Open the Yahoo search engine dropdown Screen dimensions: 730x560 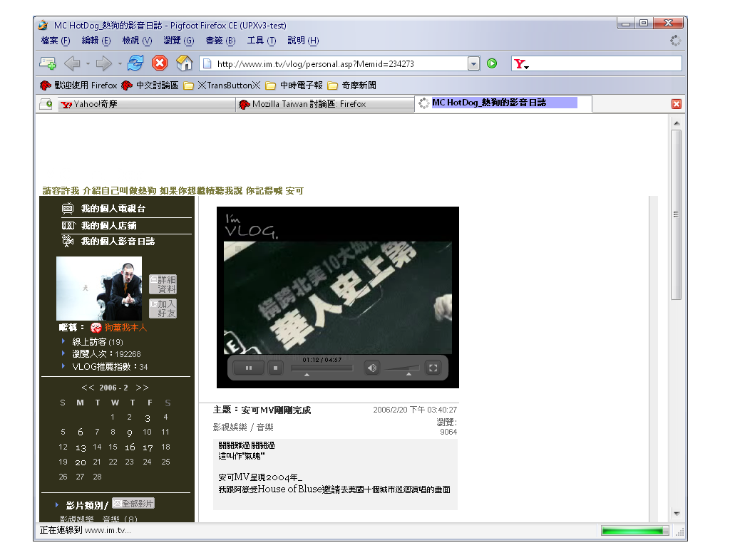tap(522, 64)
